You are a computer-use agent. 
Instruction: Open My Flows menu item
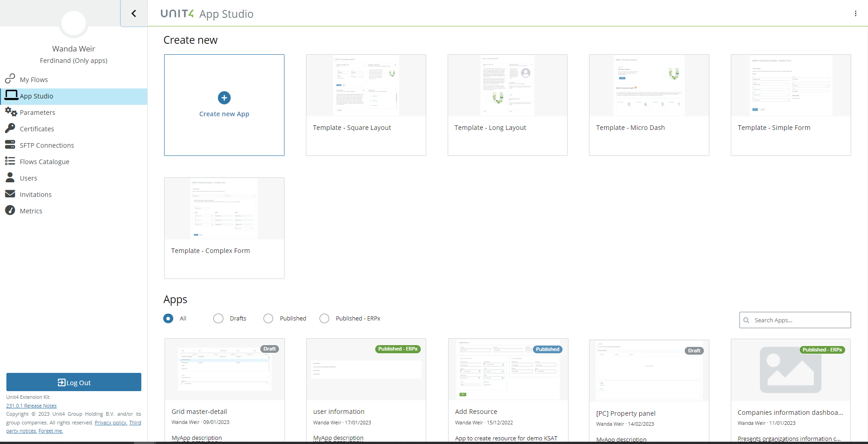pyautogui.click(x=73, y=79)
